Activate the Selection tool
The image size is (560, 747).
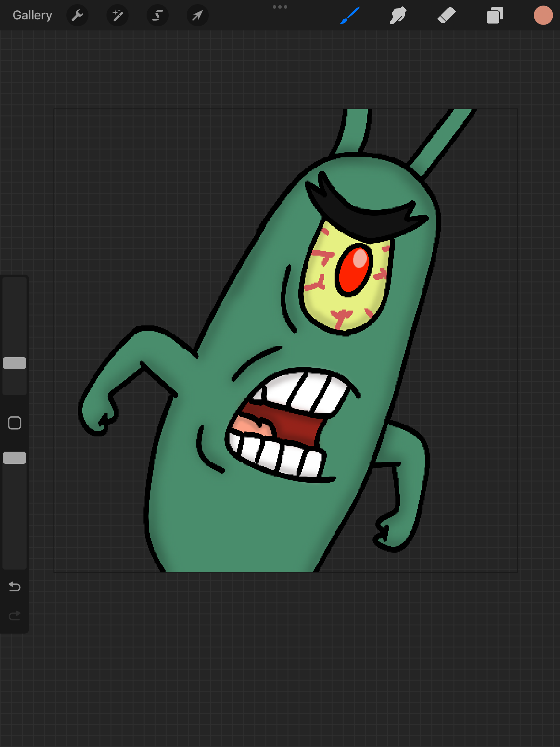tap(158, 15)
